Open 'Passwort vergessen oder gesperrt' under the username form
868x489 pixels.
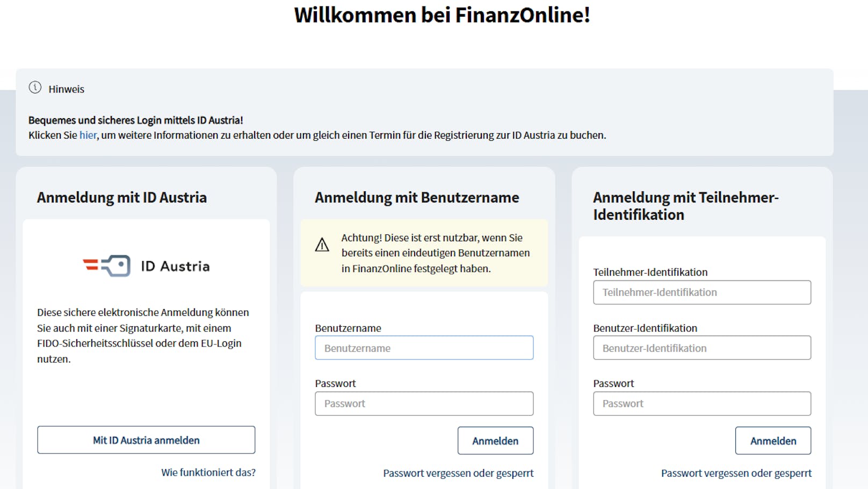(458, 473)
